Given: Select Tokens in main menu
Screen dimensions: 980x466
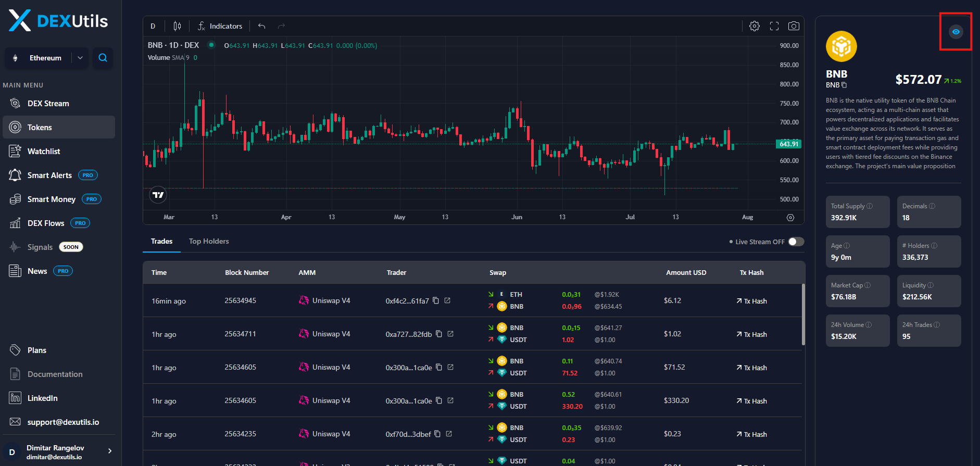Looking at the screenshot, I should click(59, 127).
